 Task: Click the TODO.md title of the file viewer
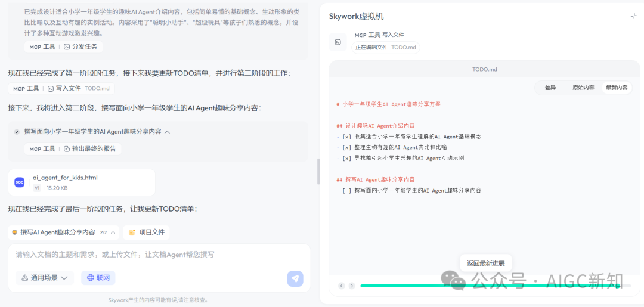[x=484, y=69]
